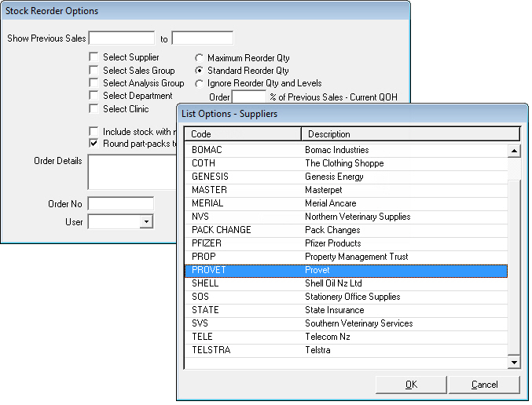Image resolution: width=532 pixels, height=405 pixels.
Task: Pick the NVS supplier code
Action: coord(200,217)
